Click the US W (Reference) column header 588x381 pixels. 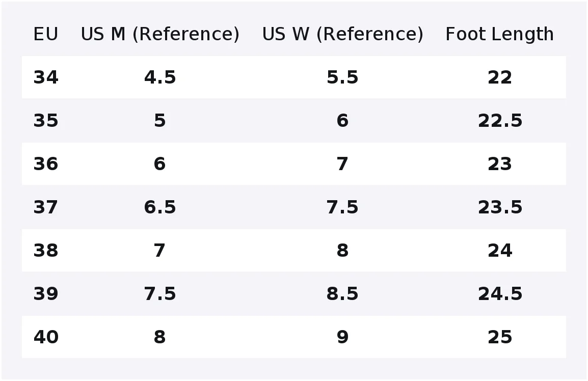tap(343, 34)
